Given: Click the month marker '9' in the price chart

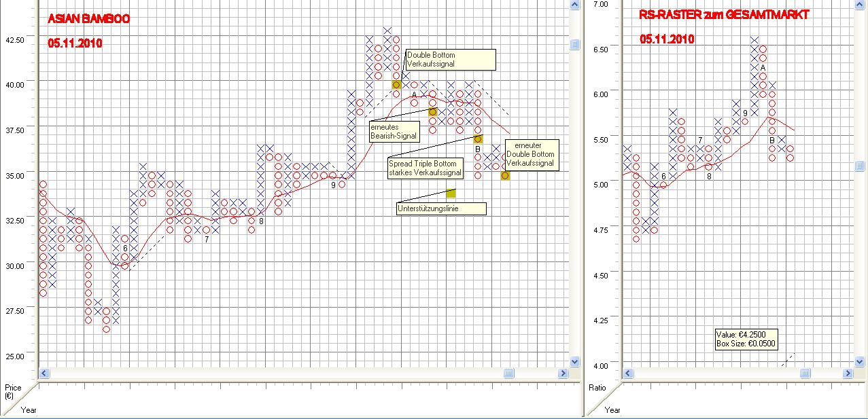Looking at the screenshot, I should 333,185.
